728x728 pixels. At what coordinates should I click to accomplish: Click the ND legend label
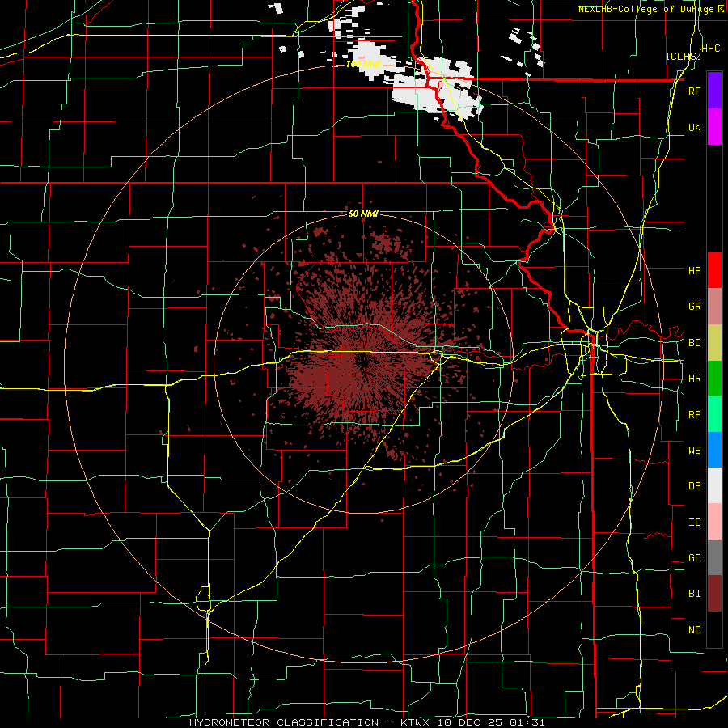pyautogui.click(x=694, y=630)
